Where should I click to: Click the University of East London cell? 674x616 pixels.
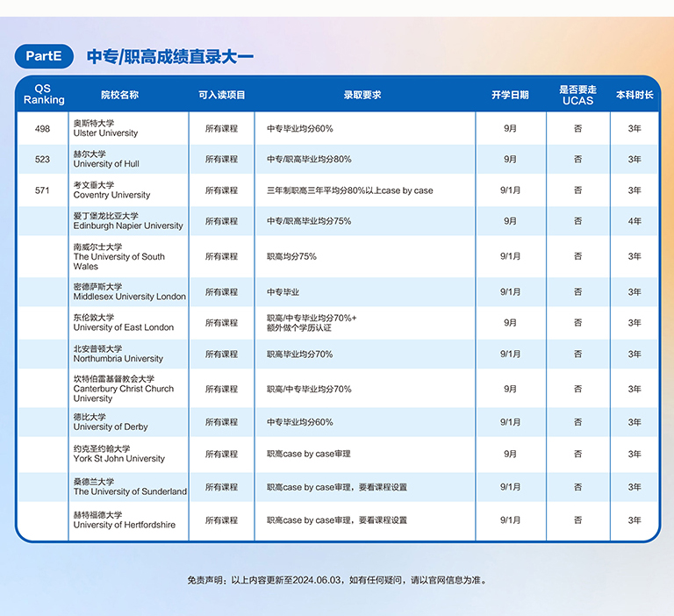pos(128,323)
